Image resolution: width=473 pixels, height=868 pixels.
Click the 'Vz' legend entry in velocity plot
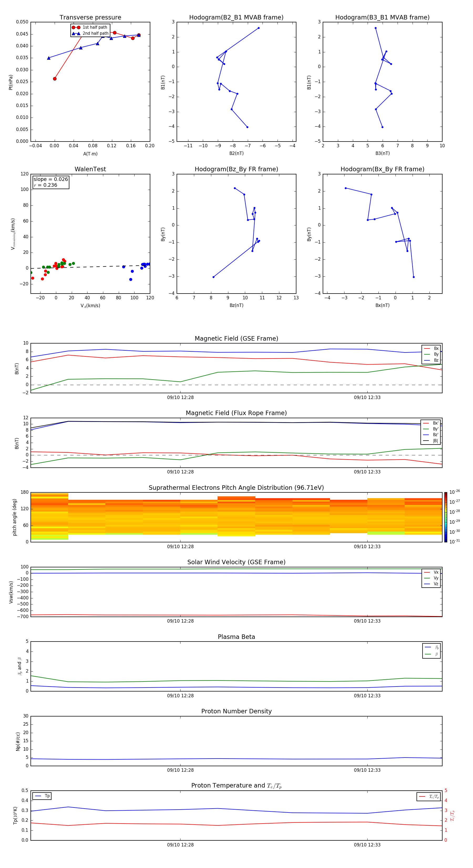431,584
